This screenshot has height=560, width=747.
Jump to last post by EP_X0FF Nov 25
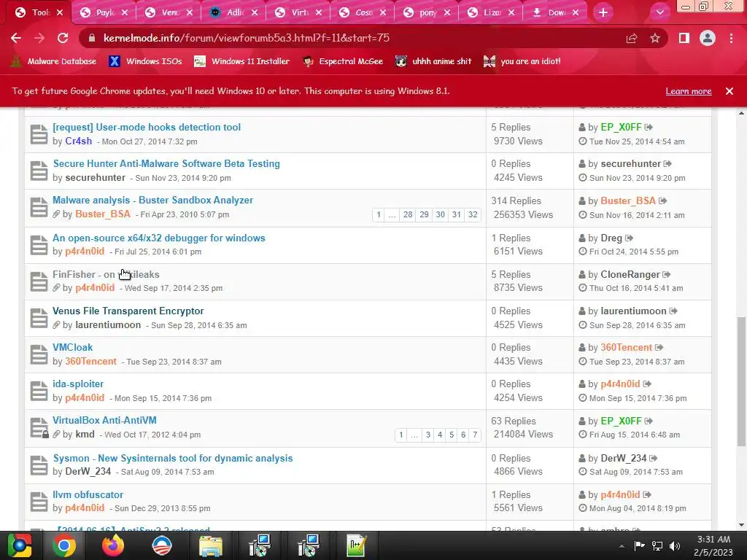point(649,127)
